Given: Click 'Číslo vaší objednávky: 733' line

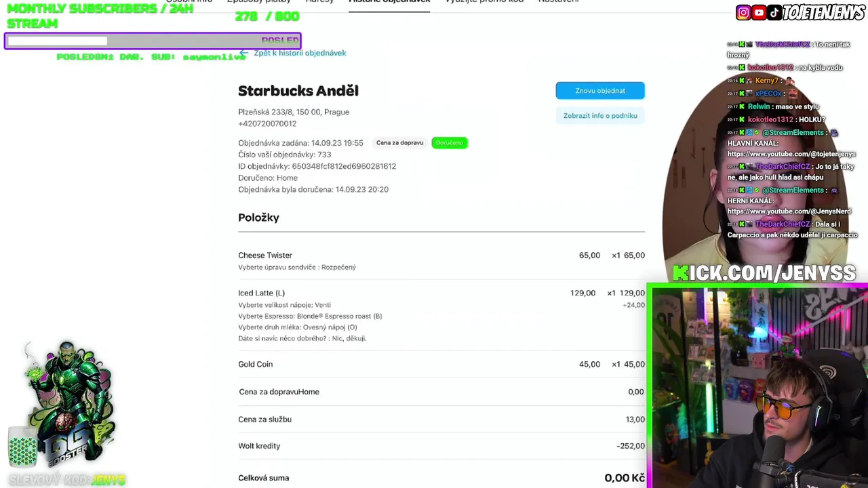Looking at the screenshot, I should [284, 155].
